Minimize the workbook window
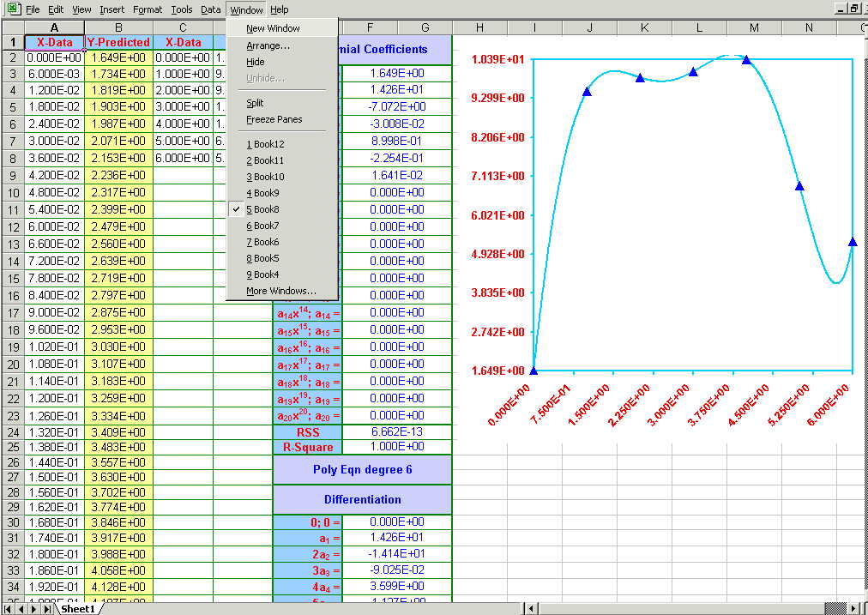 [x=841, y=9]
